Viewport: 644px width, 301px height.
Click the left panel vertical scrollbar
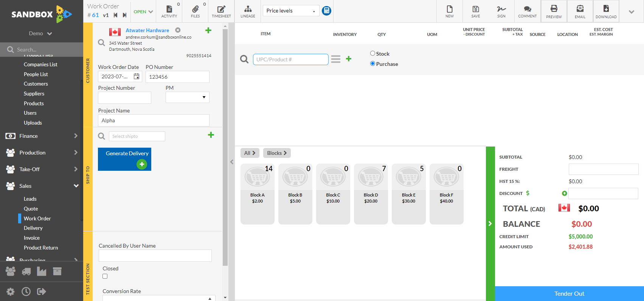[x=225, y=148]
